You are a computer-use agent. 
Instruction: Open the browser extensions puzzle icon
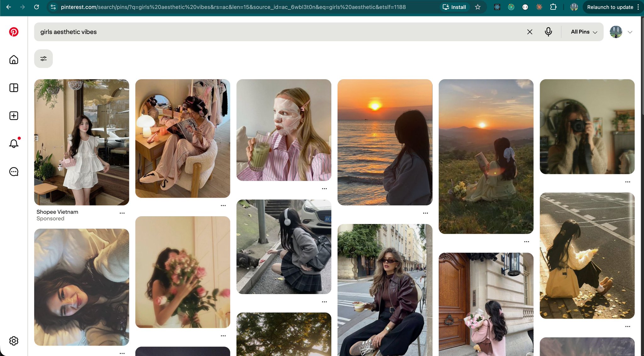coord(553,7)
